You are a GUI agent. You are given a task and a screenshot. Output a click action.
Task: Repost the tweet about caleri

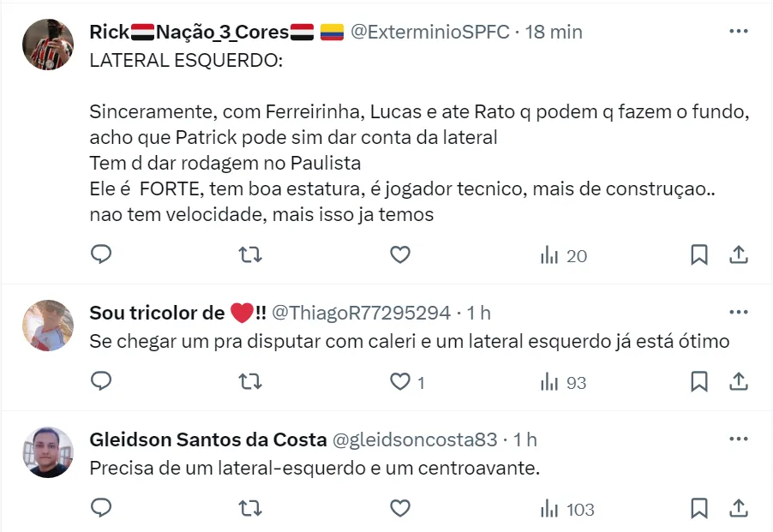(x=249, y=381)
